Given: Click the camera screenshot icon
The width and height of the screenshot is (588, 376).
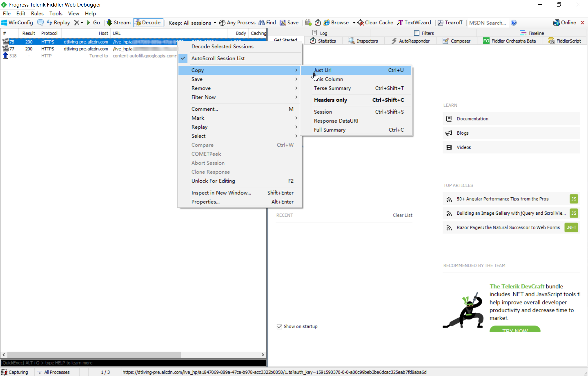Looking at the screenshot, I should pyautogui.click(x=308, y=23).
